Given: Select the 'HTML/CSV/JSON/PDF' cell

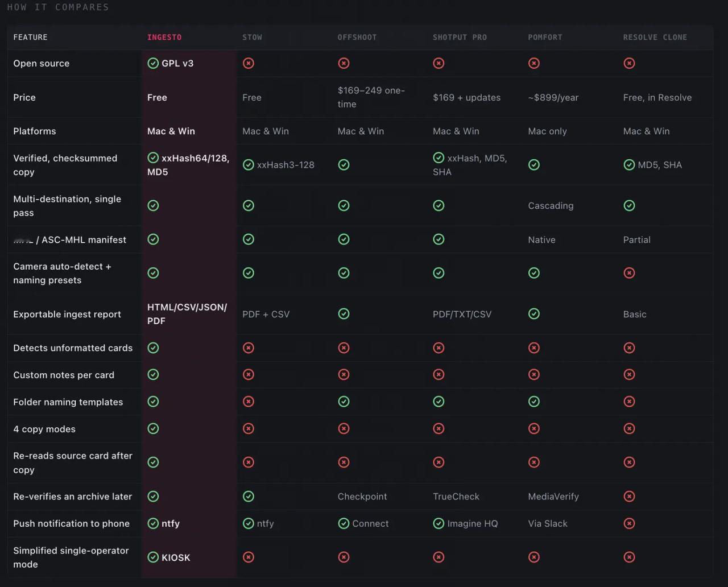Looking at the screenshot, I should click(187, 314).
